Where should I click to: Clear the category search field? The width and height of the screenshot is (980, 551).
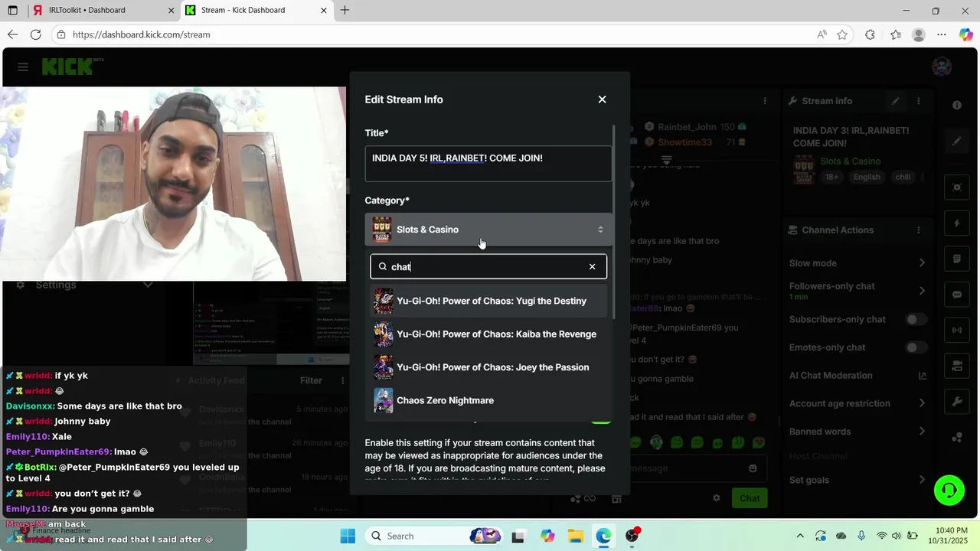[x=592, y=266]
